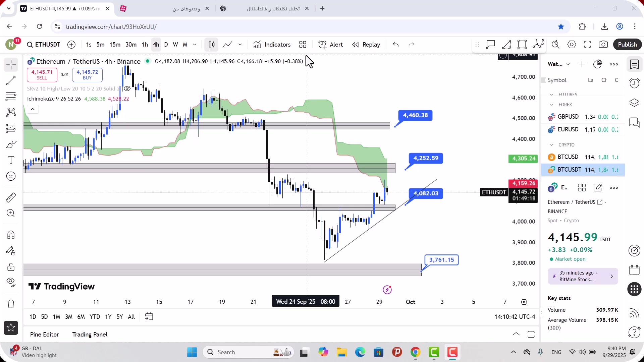The image size is (644, 362).
Task: Collapse the indicator legend arrow
Action: coord(33,109)
